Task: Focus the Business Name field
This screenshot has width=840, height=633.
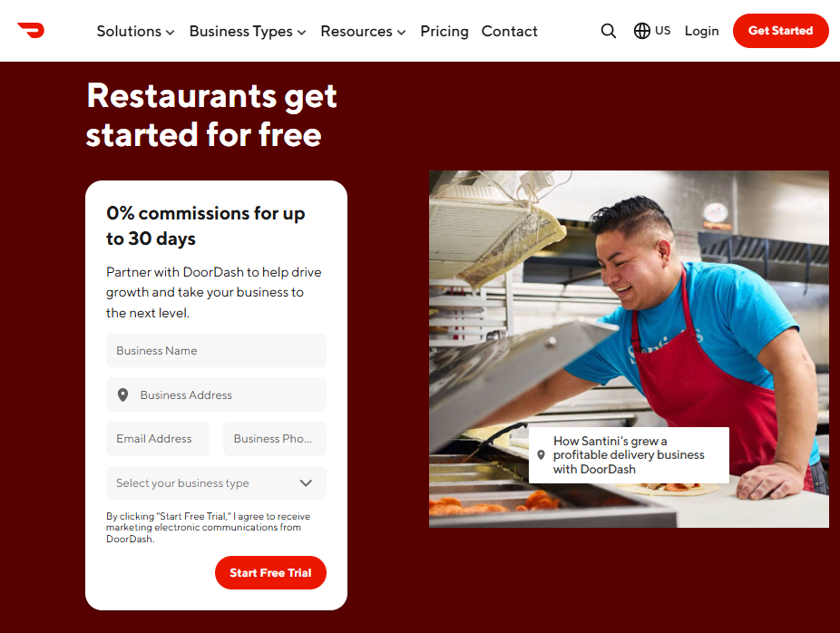Action: (x=217, y=351)
